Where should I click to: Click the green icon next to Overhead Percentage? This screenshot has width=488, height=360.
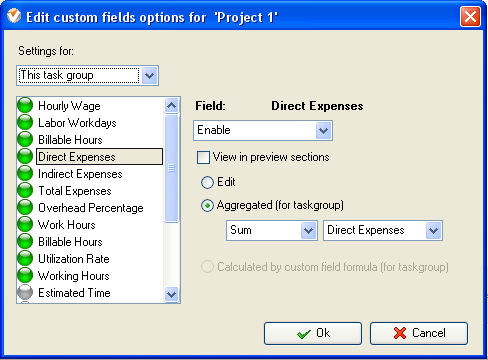(x=25, y=207)
